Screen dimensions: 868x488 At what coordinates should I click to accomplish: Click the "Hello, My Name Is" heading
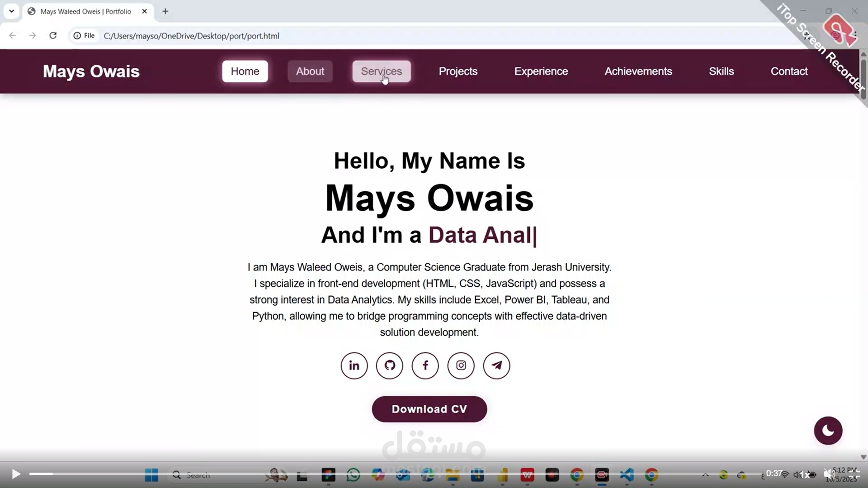[429, 161]
